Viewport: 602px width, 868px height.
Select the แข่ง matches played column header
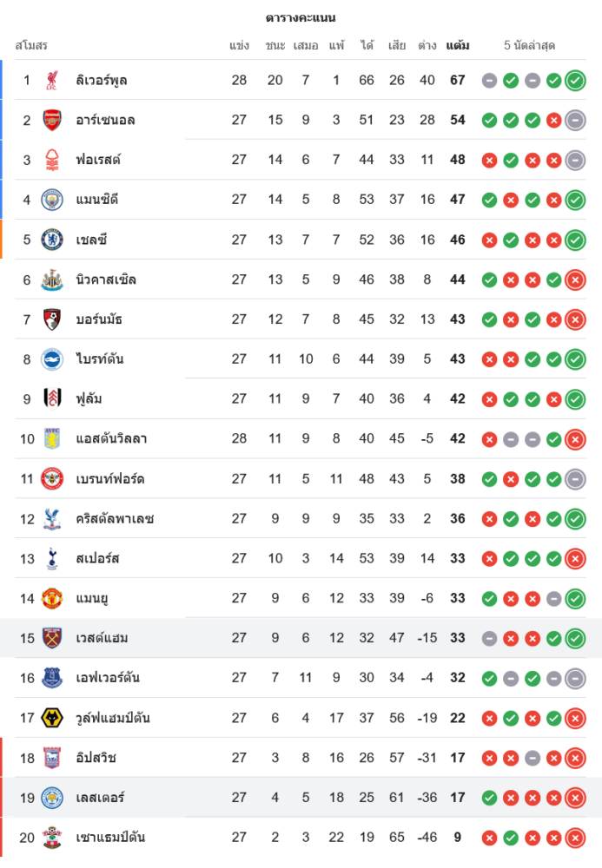239,45
